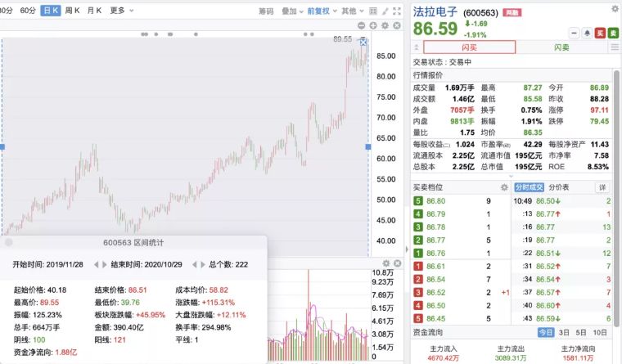Remove stock from watchlist with minus button
This screenshot has width=622, height=364.
[574, 33]
